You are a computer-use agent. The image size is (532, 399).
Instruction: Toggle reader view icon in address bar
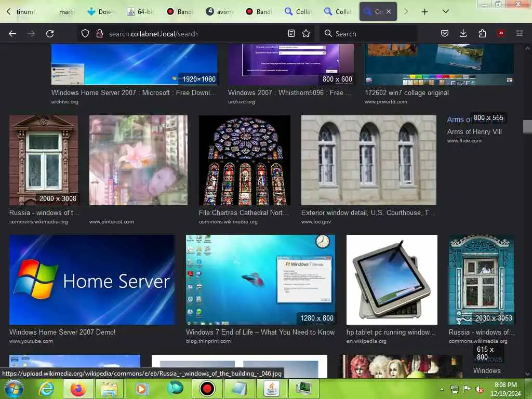coord(291,34)
